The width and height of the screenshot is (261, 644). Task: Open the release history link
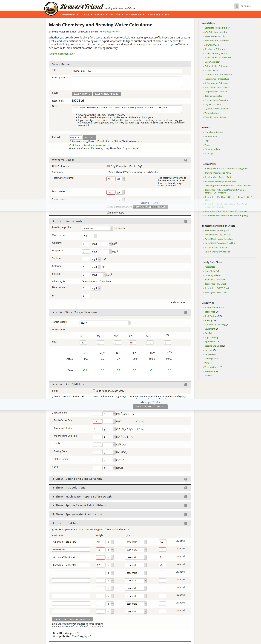pyautogui.click(x=111, y=32)
